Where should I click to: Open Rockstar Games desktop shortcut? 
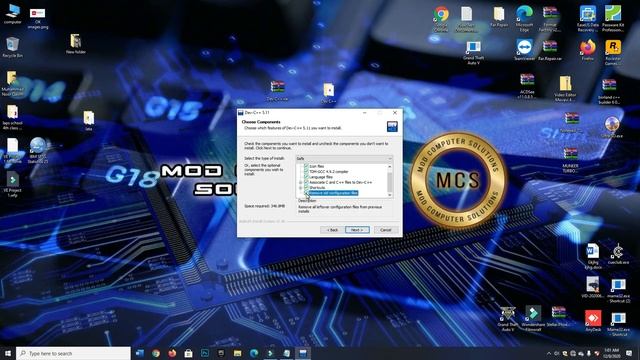click(613, 52)
